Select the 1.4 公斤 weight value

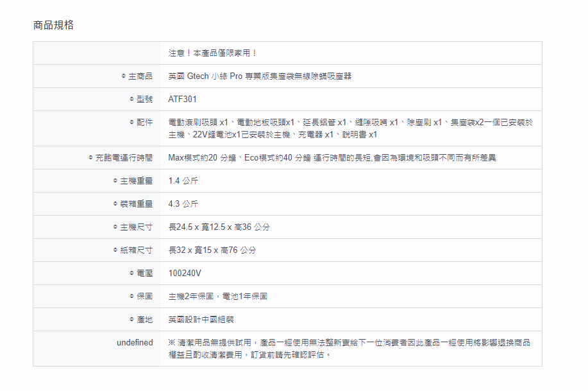pos(183,180)
